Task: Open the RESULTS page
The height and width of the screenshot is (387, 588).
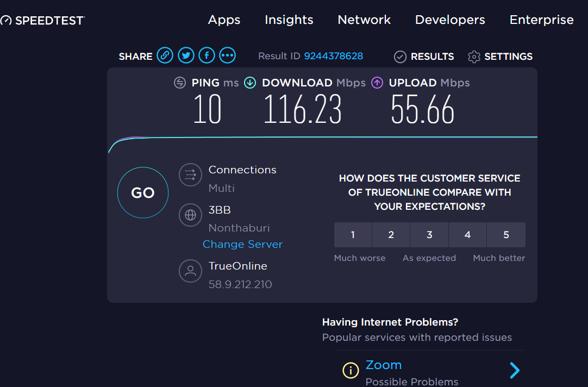Action: [433, 57]
